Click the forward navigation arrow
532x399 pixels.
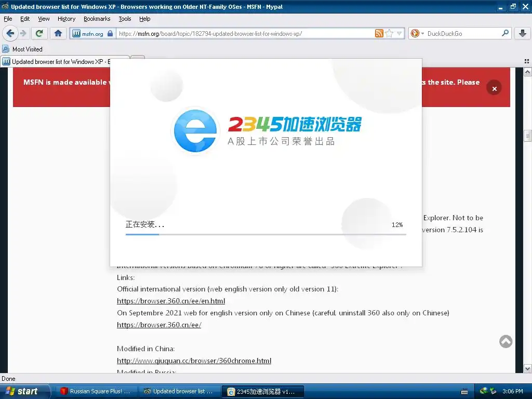[23, 33]
